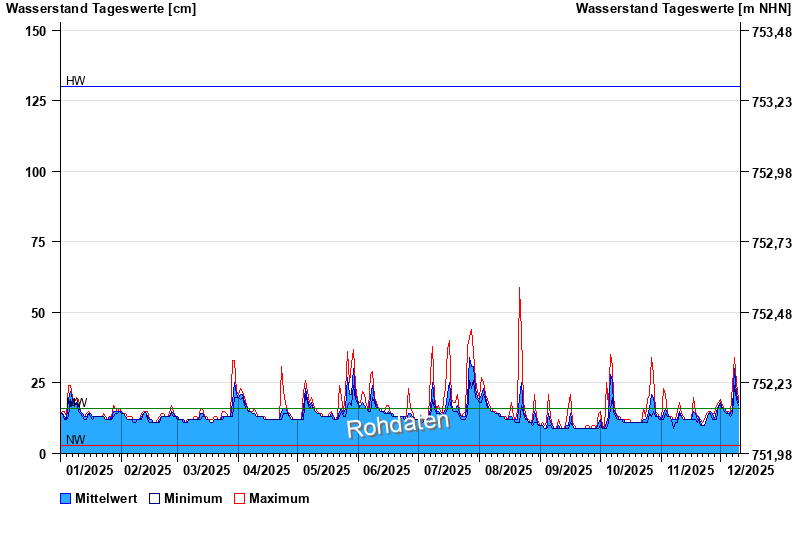Click the 01/2025 x-axis label

tap(90, 469)
